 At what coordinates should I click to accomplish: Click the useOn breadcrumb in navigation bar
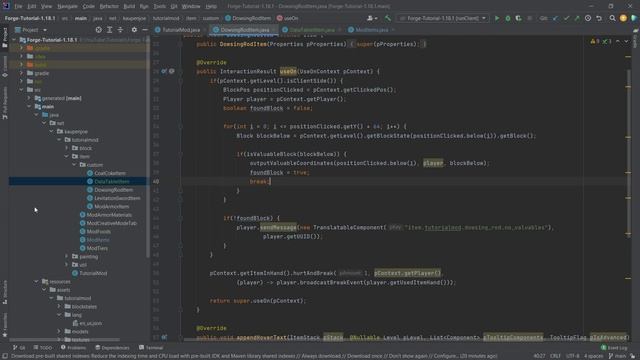[288, 18]
